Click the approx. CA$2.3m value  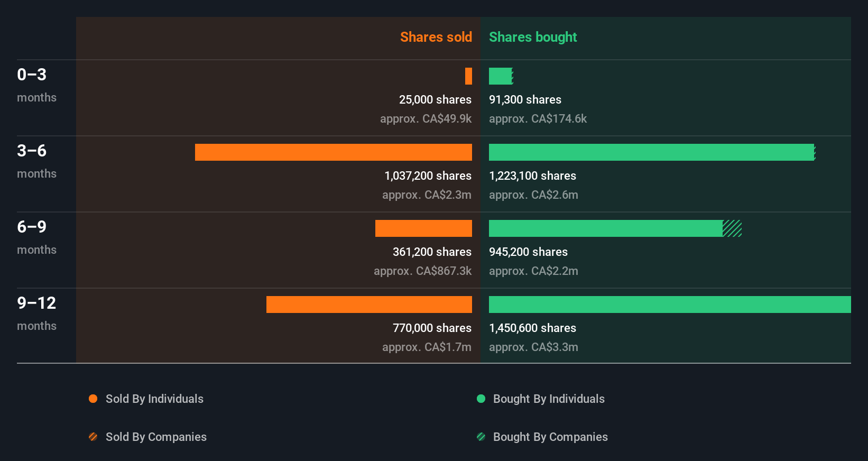(427, 195)
